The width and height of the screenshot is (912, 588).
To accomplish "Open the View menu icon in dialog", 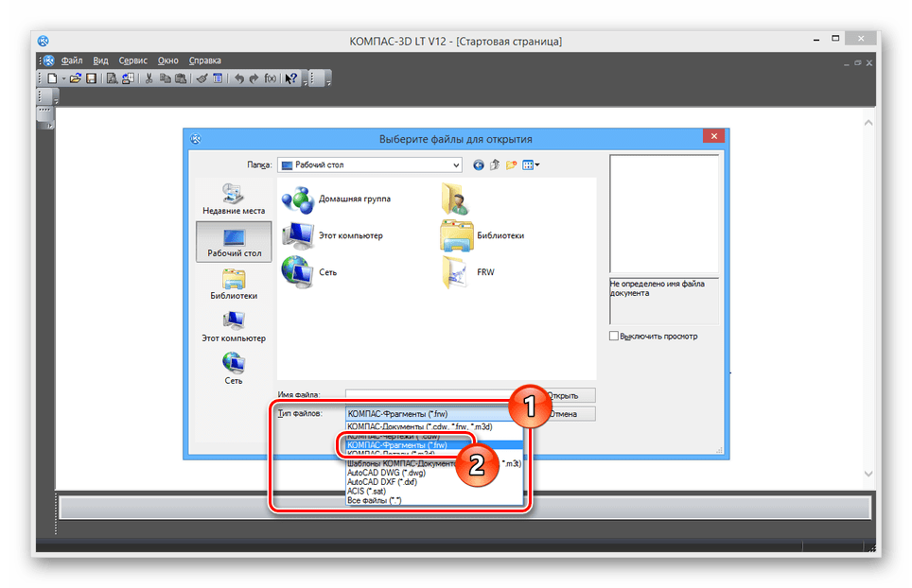I will coord(531,165).
